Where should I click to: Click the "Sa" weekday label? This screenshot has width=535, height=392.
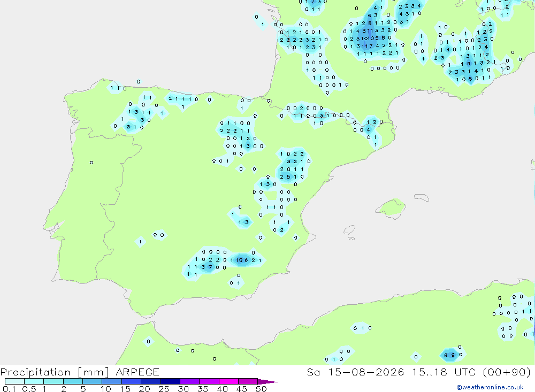click(314, 372)
